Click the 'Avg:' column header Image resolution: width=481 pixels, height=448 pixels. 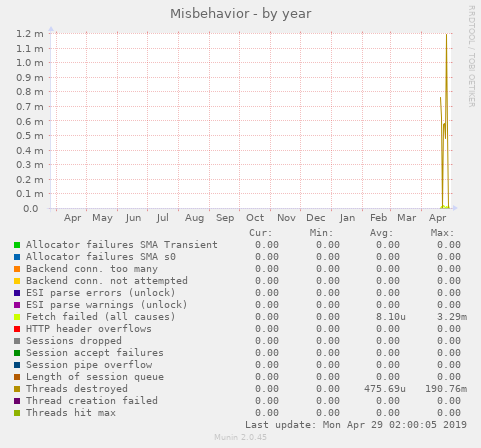click(381, 233)
